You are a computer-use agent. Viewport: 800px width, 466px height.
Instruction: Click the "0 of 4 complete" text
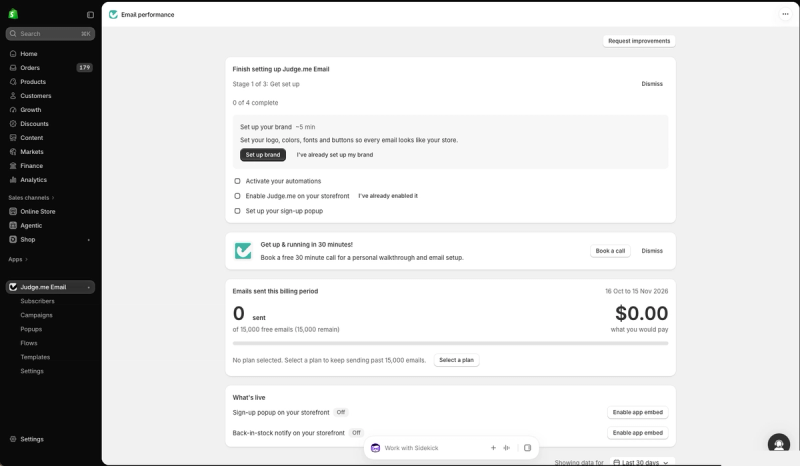[255, 103]
